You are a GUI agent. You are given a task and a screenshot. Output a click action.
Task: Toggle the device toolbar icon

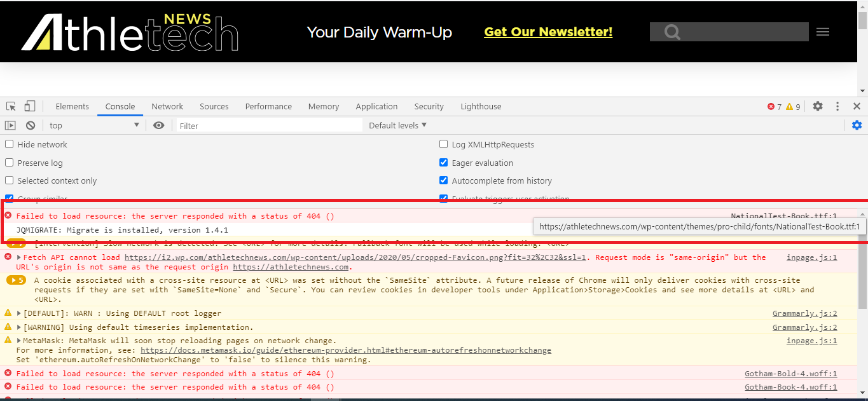[30, 106]
